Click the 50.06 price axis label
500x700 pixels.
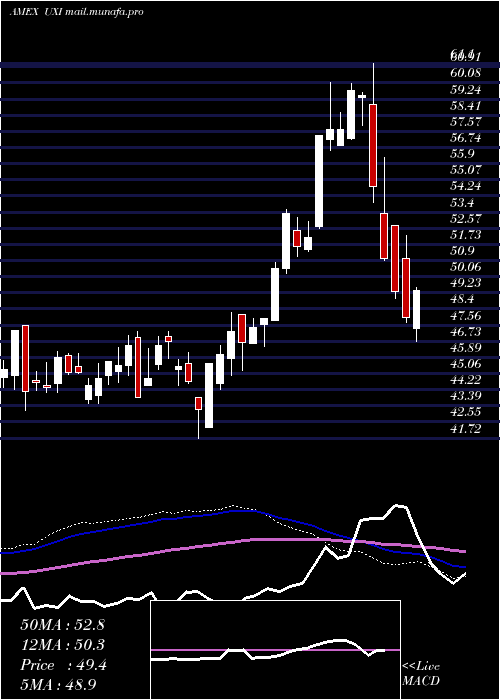466,267
